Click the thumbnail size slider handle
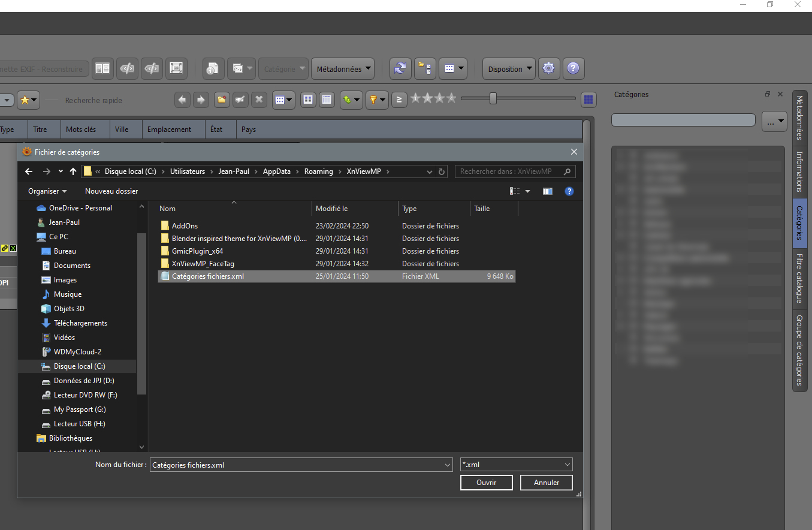This screenshot has height=530, width=812. [x=493, y=98]
